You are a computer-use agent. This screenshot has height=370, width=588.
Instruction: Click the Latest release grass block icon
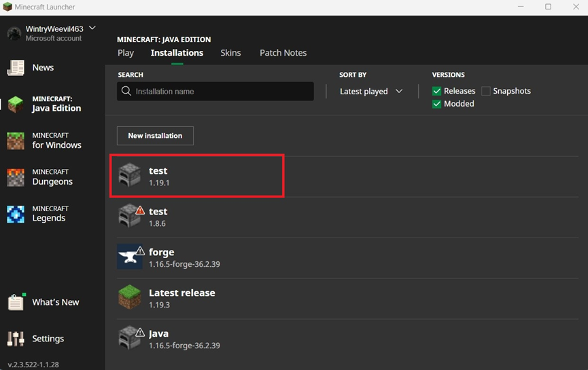click(x=130, y=297)
